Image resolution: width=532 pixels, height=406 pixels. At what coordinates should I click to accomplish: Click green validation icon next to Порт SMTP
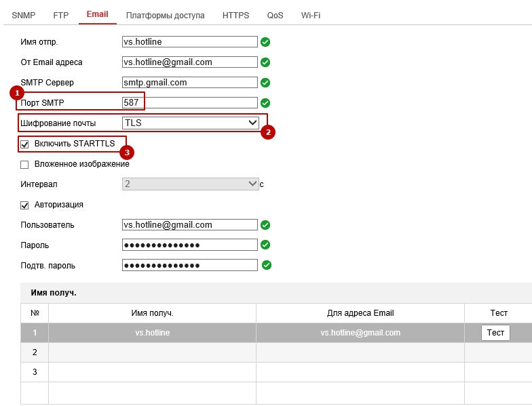point(265,103)
